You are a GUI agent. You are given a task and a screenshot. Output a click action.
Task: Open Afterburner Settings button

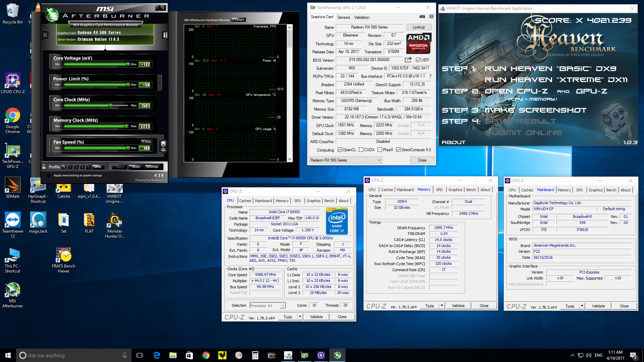(x=152, y=167)
